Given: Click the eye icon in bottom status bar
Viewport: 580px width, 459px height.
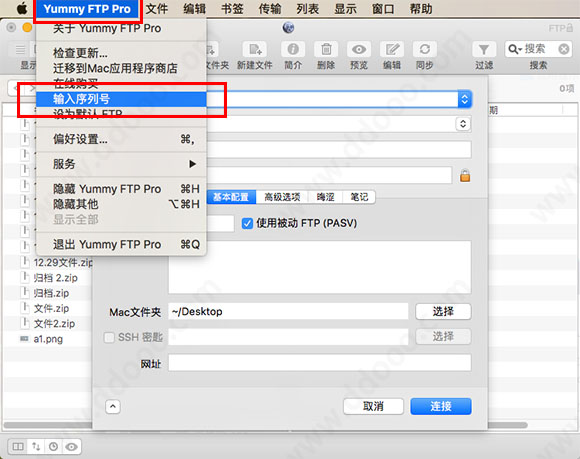Looking at the screenshot, I should (x=71, y=446).
